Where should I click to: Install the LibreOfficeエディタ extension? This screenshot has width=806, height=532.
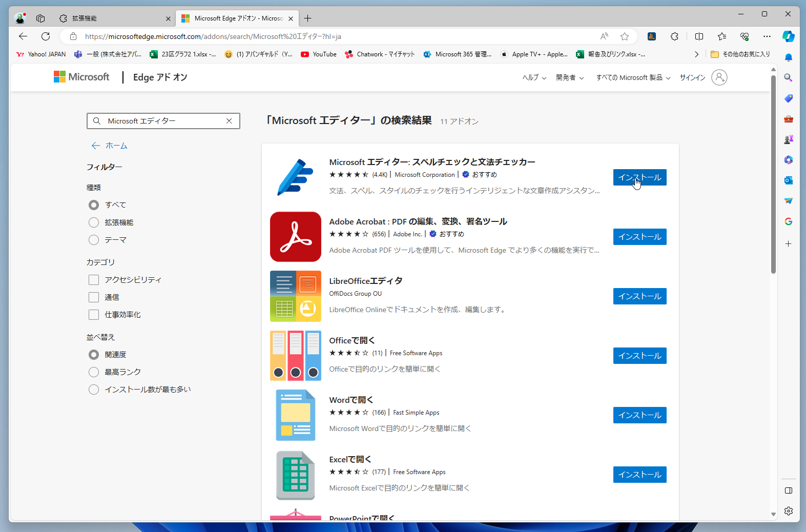pyautogui.click(x=639, y=296)
